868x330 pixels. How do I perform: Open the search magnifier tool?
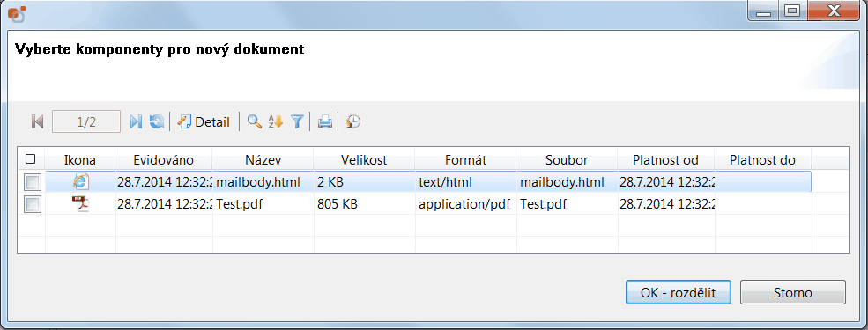point(254,121)
